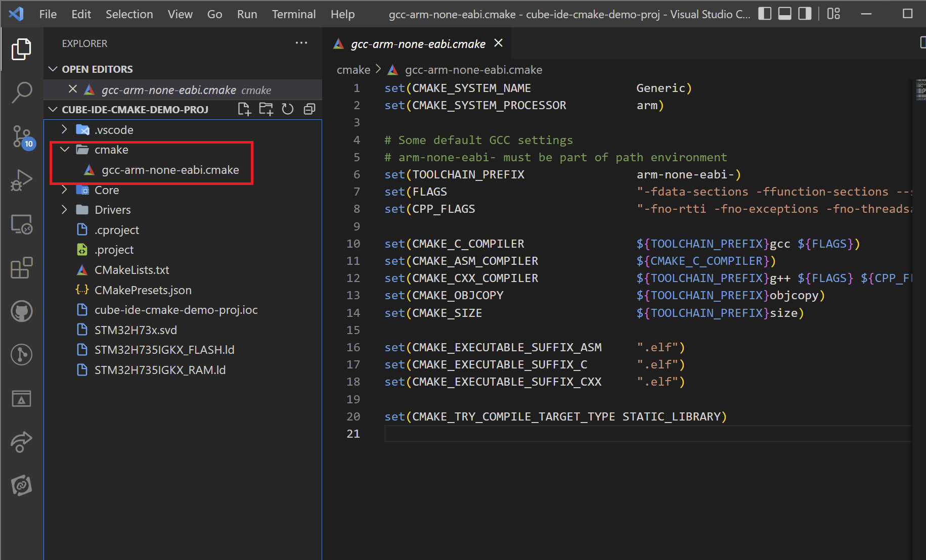Customize layout from title bar icon

coord(833,14)
